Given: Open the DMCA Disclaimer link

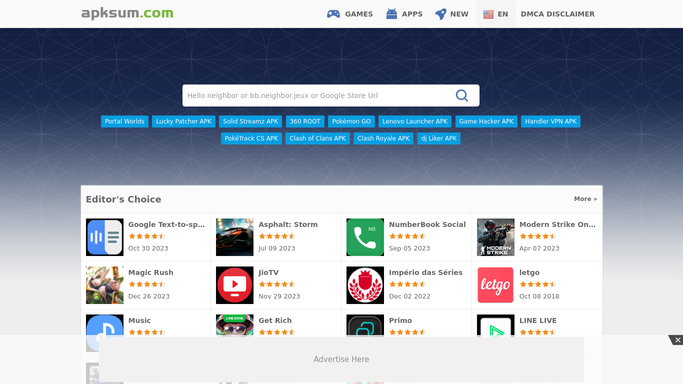Looking at the screenshot, I should 558,14.
